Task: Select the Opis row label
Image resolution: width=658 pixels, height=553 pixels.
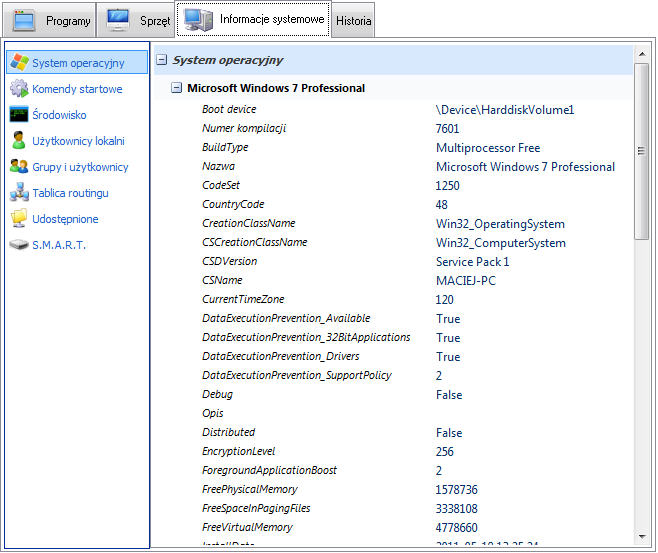Action: click(213, 413)
